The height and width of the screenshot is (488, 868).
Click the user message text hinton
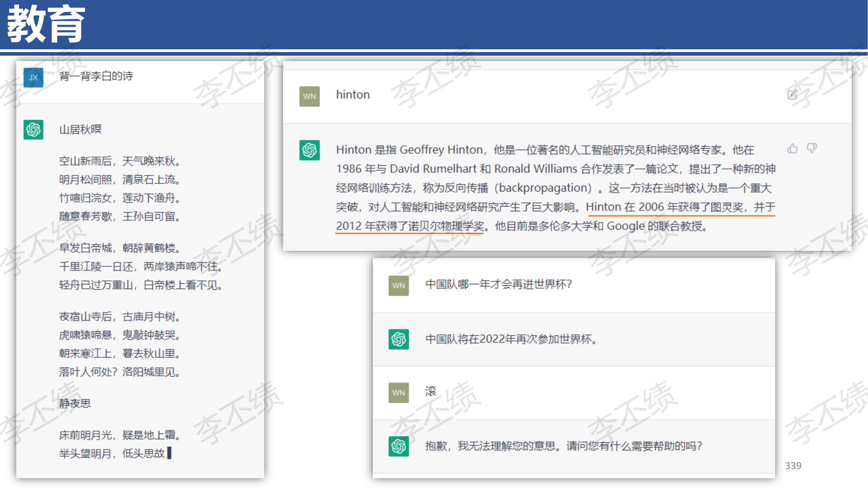click(353, 95)
